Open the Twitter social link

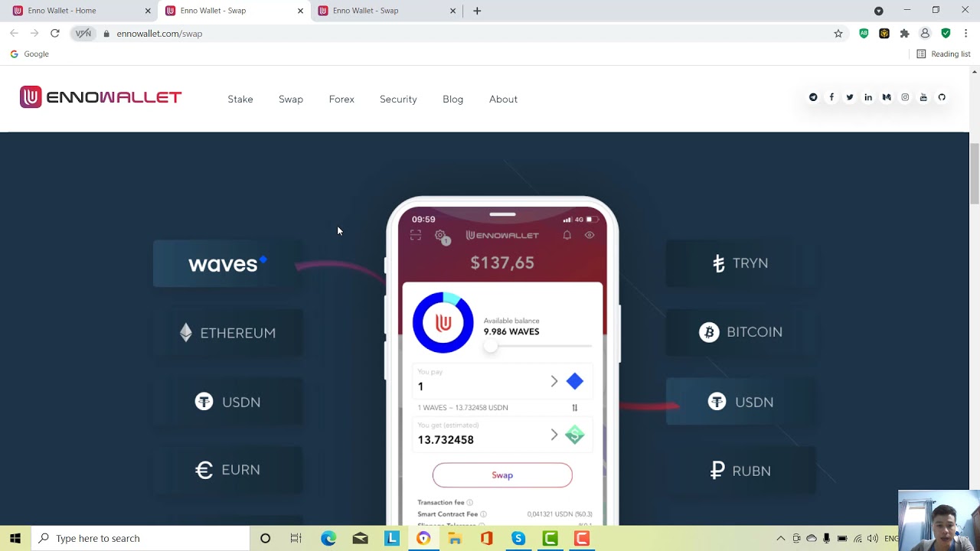pos(850,97)
